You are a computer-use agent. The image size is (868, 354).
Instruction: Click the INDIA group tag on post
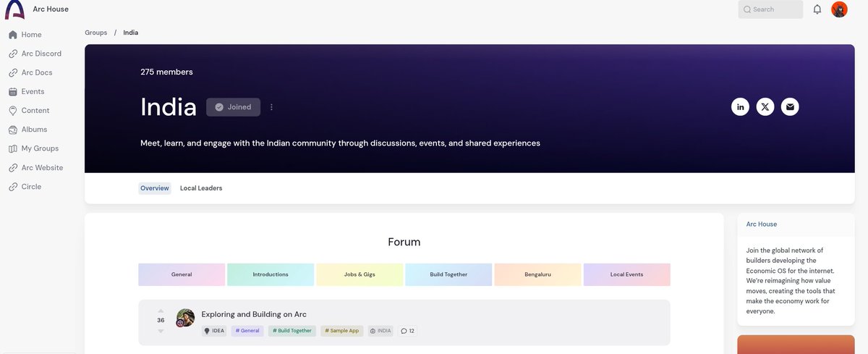tap(380, 331)
